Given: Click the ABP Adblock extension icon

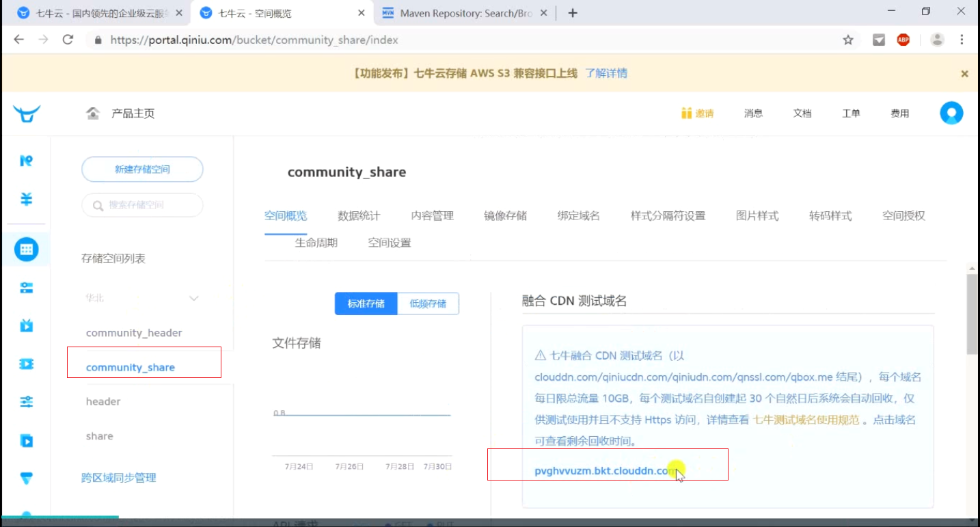Looking at the screenshot, I should coord(903,40).
